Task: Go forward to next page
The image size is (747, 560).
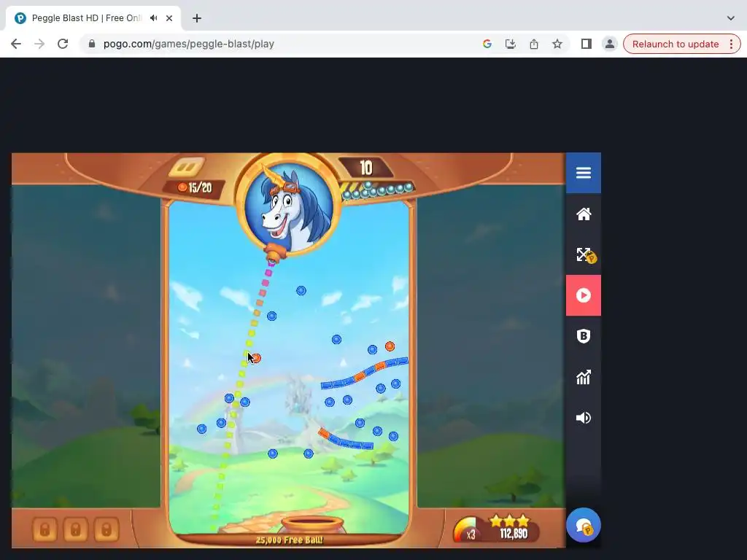Action: 39,44
